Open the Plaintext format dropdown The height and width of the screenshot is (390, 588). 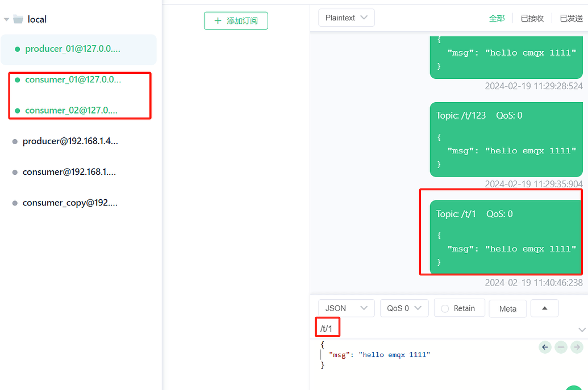tap(346, 18)
